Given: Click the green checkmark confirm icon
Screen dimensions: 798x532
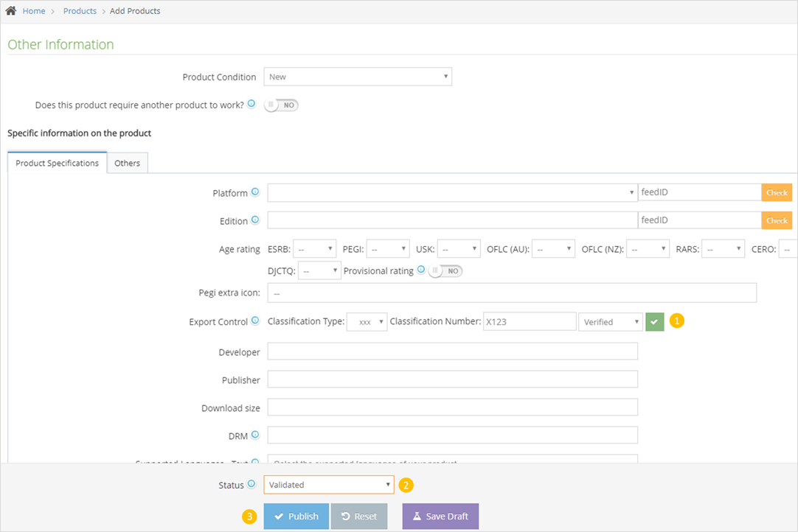Looking at the screenshot, I should pos(654,322).
